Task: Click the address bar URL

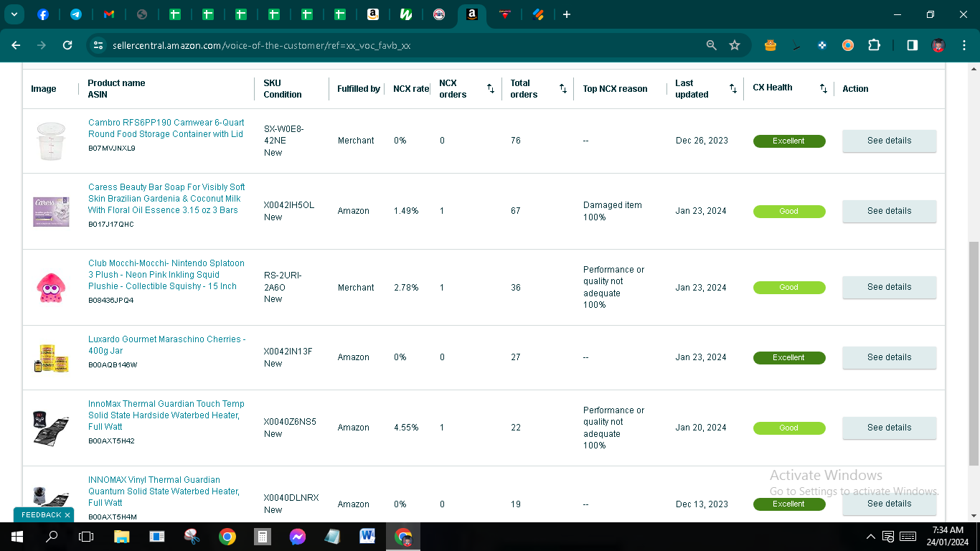Action: click(261, 45)
